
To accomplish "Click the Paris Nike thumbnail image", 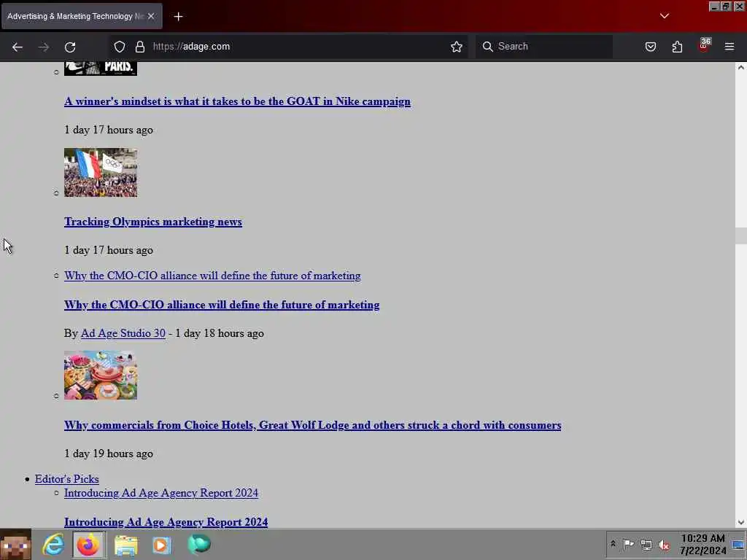I will coord(101,69).
